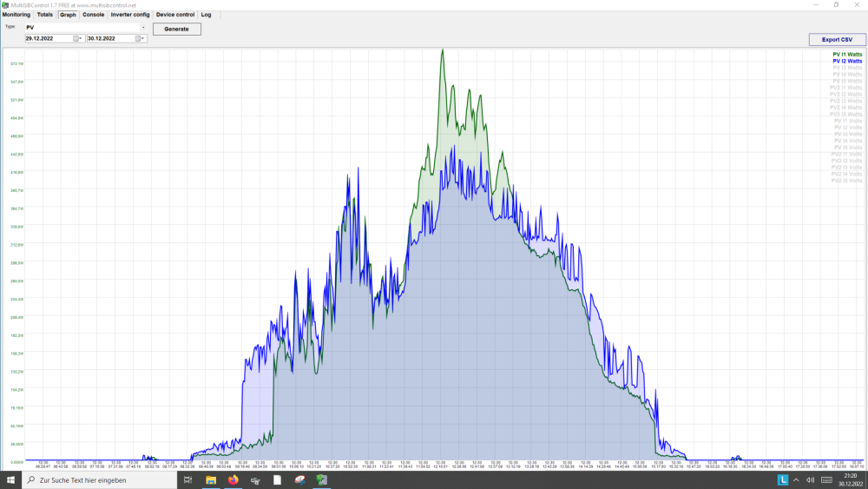
Task: Open the Console tab
Action: [x=94, y=15]
